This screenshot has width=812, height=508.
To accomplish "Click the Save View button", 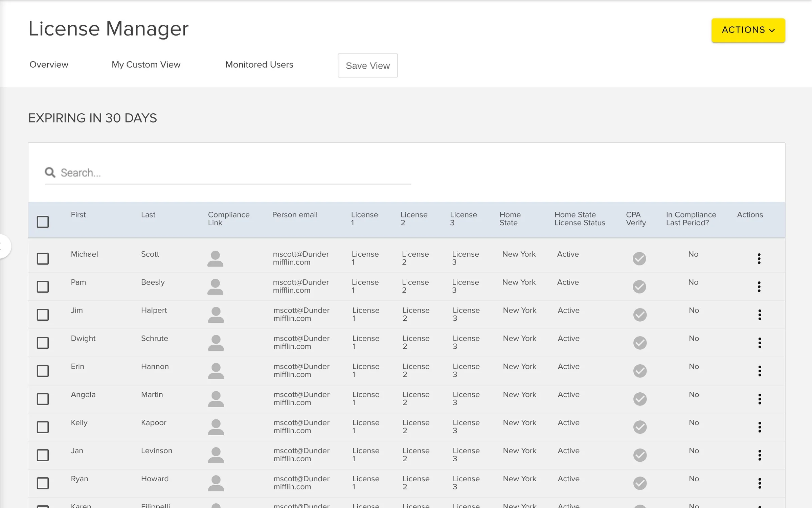I will coord(368,66).
